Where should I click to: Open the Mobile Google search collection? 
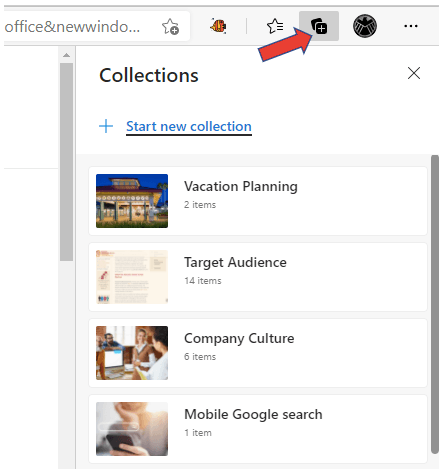[258, 429]
